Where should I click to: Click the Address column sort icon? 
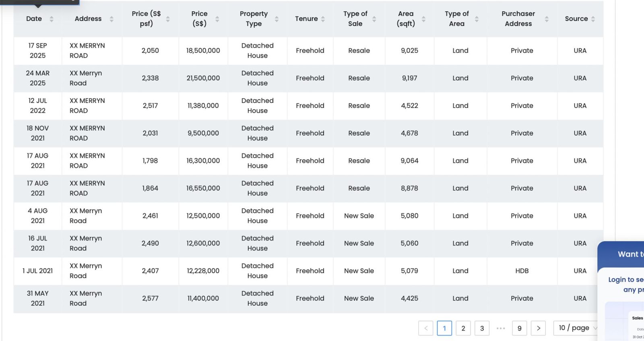coord(111,19)
